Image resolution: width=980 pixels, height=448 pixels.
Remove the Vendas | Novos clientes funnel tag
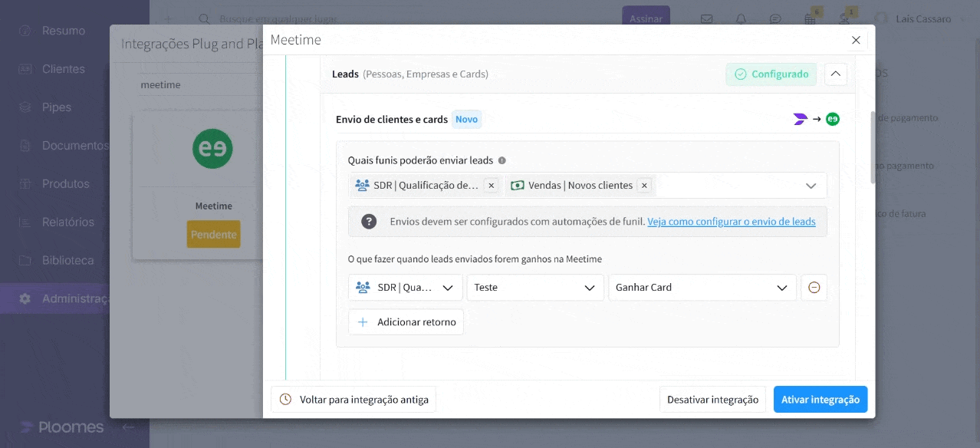[644, 185]
